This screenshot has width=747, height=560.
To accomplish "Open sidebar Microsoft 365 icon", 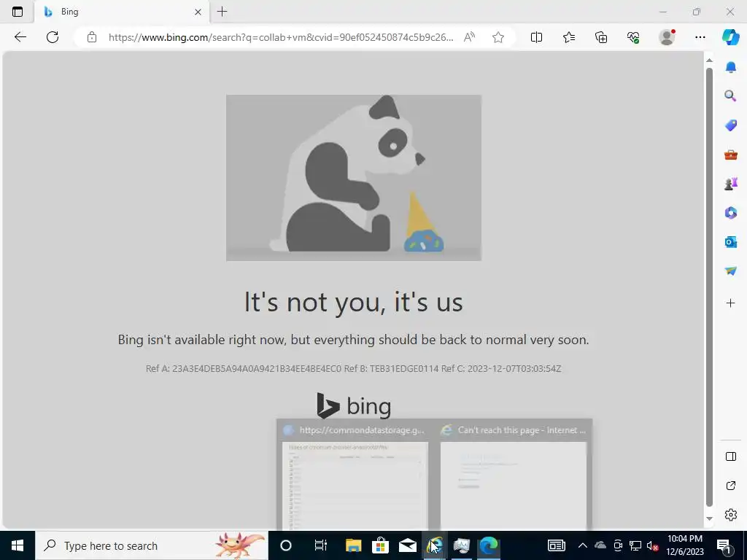I will 731,212.
